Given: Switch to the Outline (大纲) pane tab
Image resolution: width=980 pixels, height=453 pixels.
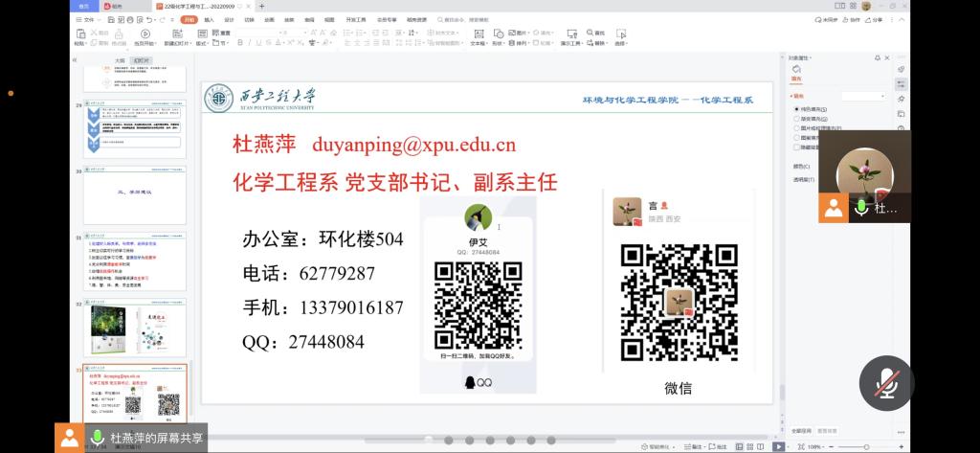Looking at the screenshot, I should point(119,59).
